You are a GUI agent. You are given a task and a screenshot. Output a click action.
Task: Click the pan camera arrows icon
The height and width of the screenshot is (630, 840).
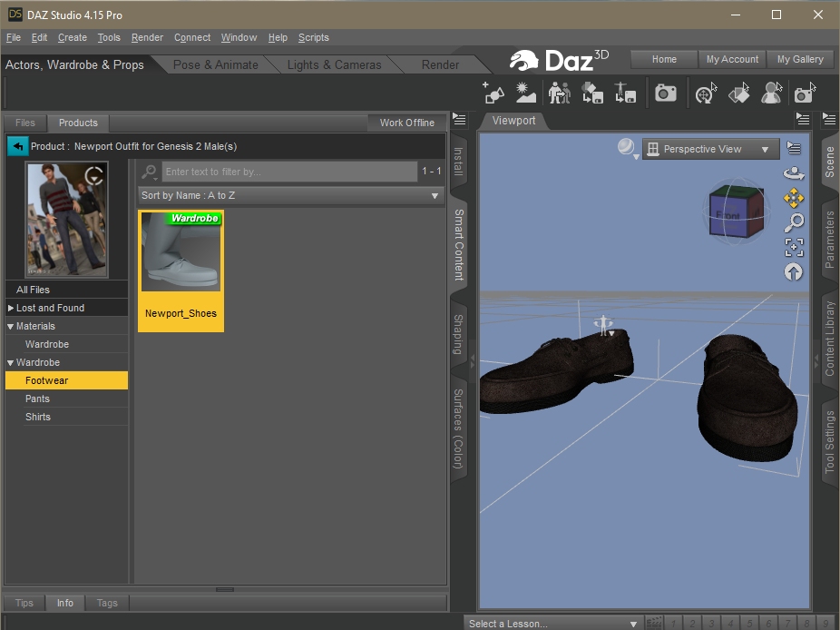tap(794, 198)
